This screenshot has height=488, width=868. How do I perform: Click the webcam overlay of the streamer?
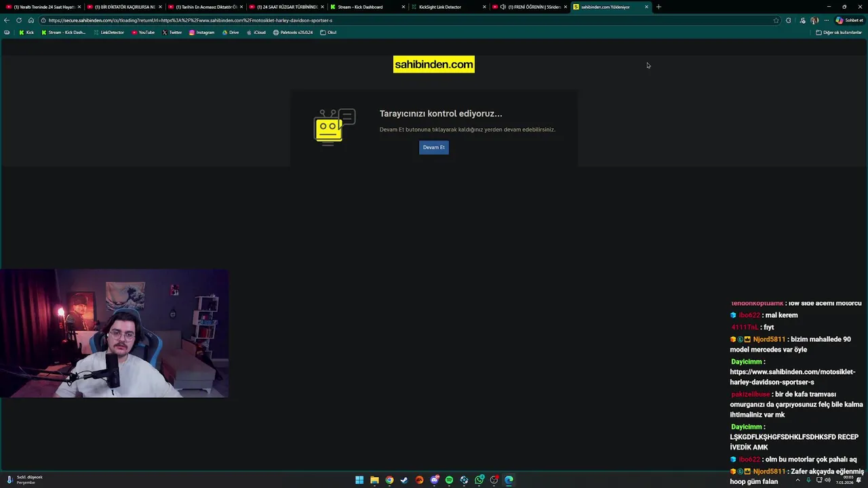click(x=114, y=333)
